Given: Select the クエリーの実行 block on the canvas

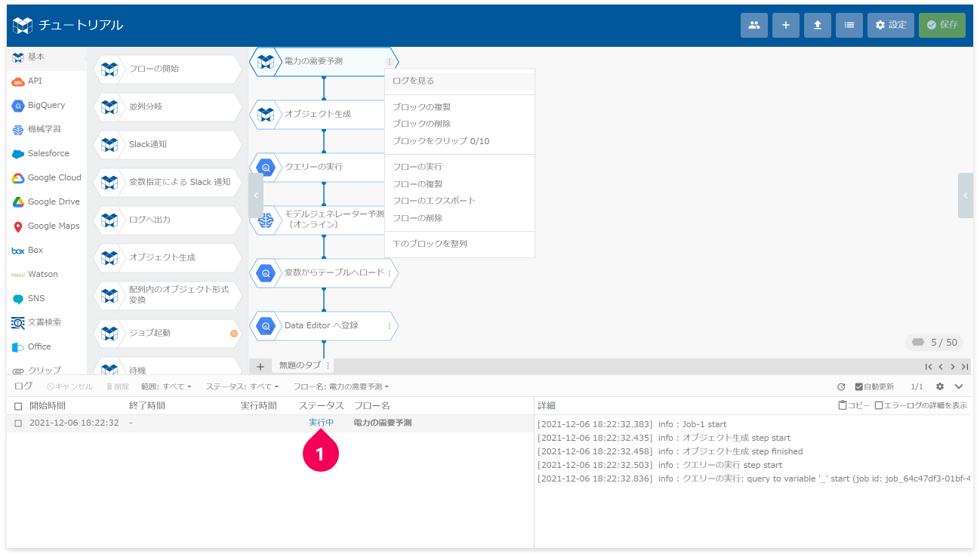Looking at the screenshot, I should point(317,167).
